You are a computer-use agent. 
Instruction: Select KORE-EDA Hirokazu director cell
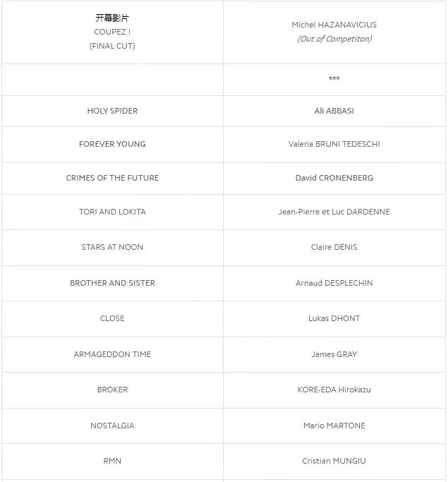click(334, 390)
